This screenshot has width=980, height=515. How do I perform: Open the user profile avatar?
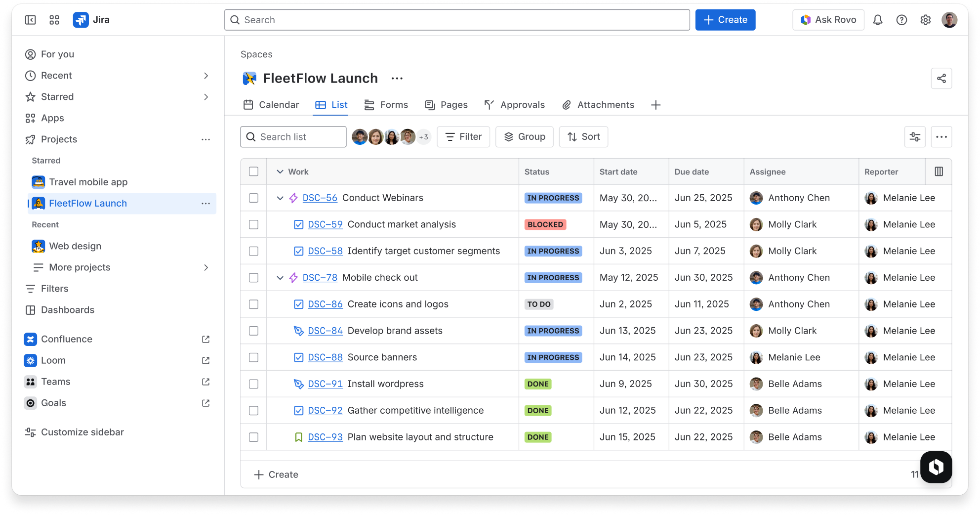(949, 20)
